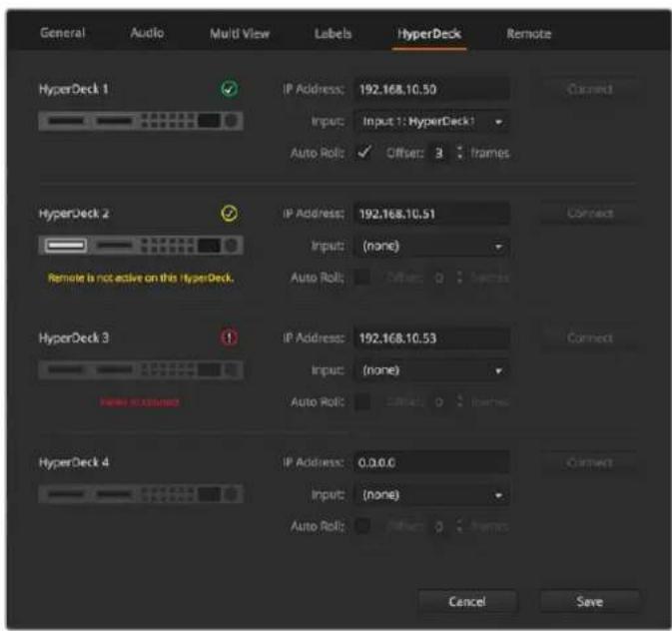
Task: Click the HyperDeck 1 label
Action: click(74, 89)
